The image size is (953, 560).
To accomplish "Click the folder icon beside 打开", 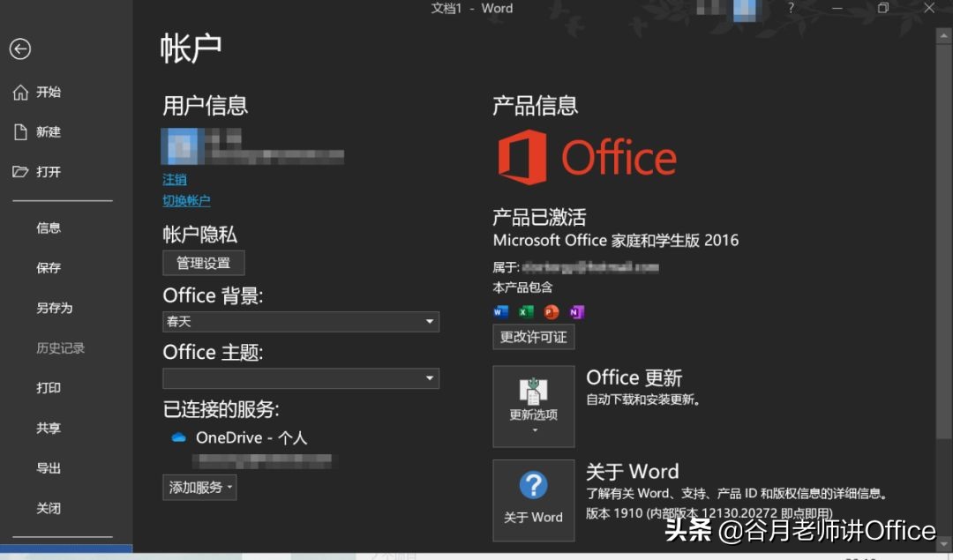I will pyautogui.click(x=20, y=172).
